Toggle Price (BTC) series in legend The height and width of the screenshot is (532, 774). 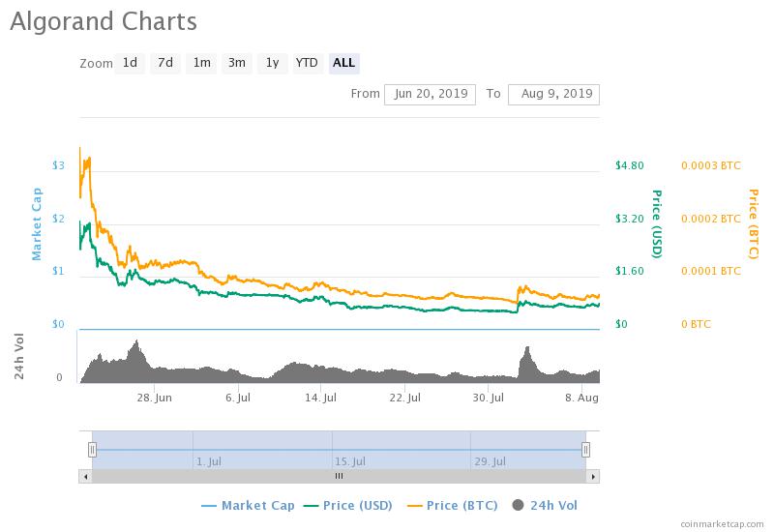point(452,505)
